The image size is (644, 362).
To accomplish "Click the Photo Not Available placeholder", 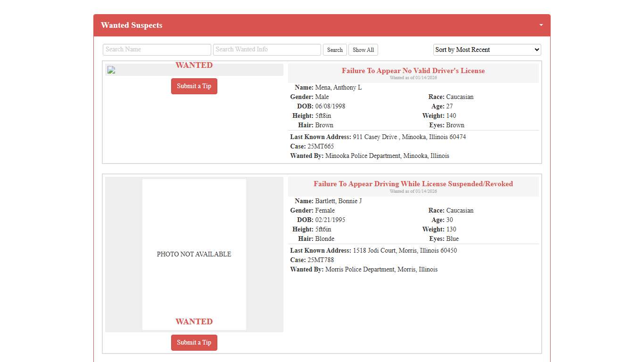I will pos(194,254).
